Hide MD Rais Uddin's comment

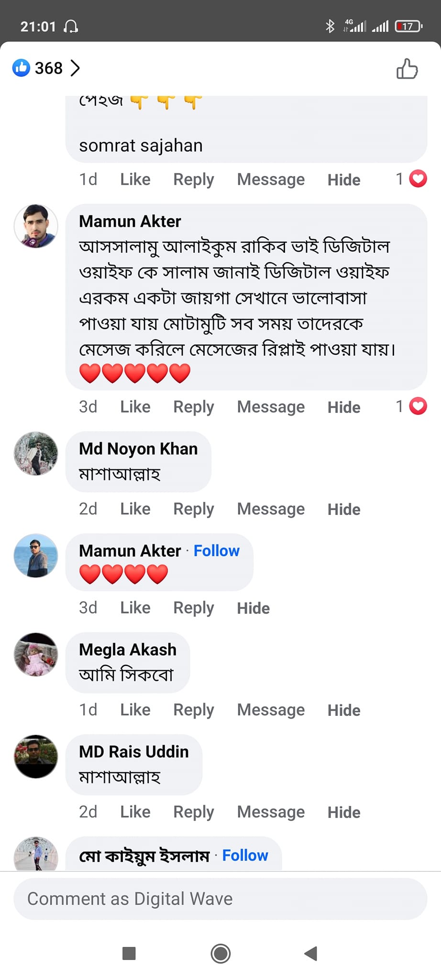coord(343,812)
